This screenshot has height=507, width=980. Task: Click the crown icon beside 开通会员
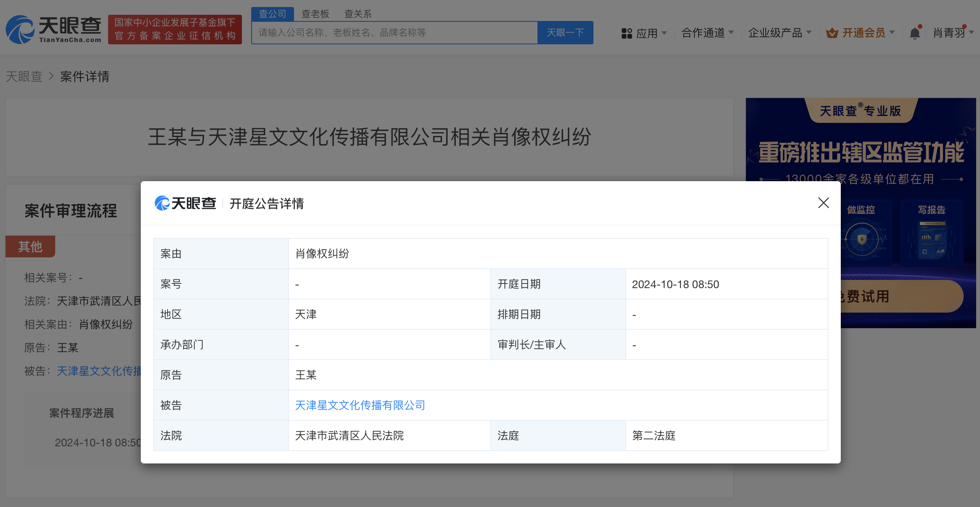point(832,33)
